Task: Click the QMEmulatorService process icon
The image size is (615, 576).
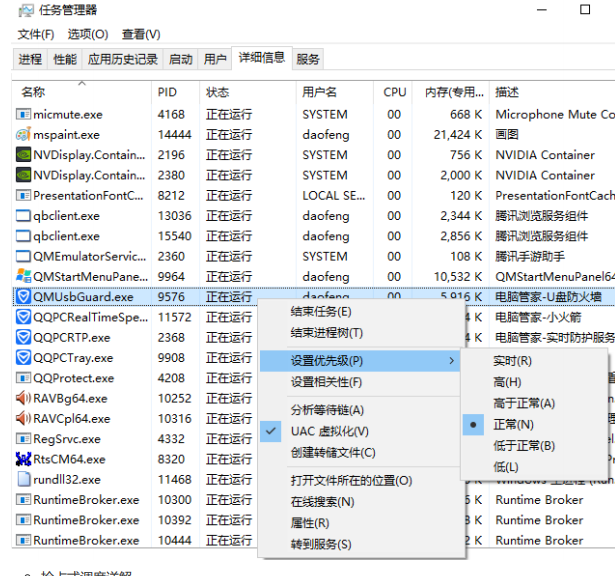Action: [23, 256]
